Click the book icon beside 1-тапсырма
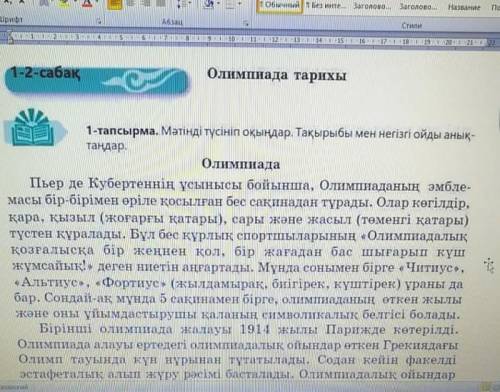 [x=33, y=128]
